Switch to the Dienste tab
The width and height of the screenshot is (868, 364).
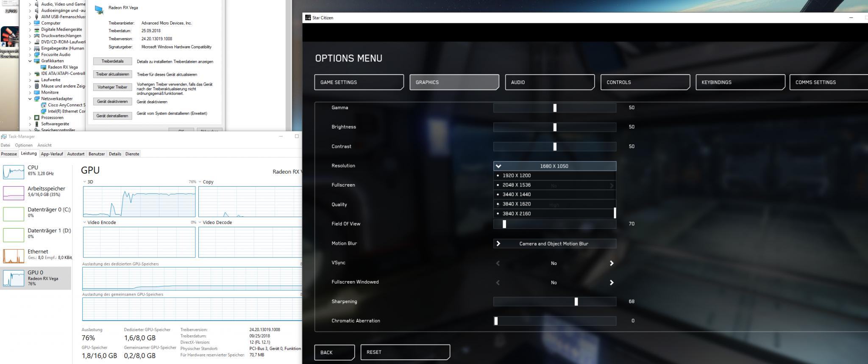coord(132,154)
